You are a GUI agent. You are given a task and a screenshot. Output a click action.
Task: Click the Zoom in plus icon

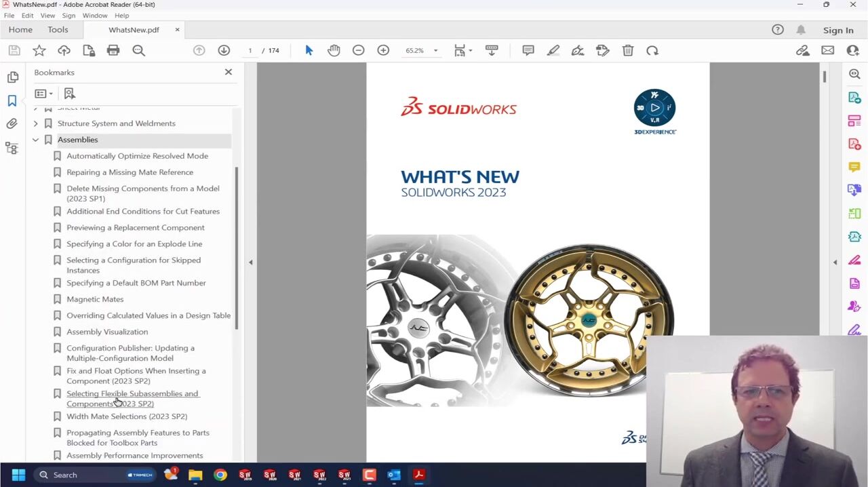point(383,50)
